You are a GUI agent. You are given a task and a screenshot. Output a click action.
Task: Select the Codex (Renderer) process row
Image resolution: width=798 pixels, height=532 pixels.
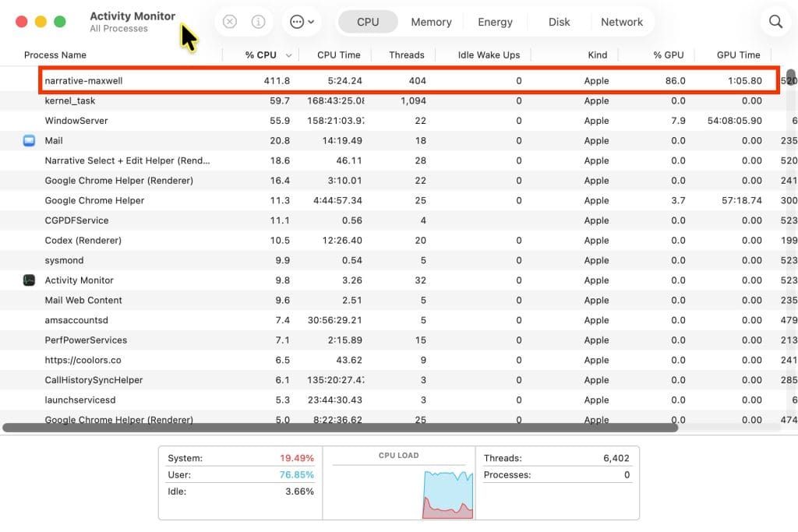399,240
